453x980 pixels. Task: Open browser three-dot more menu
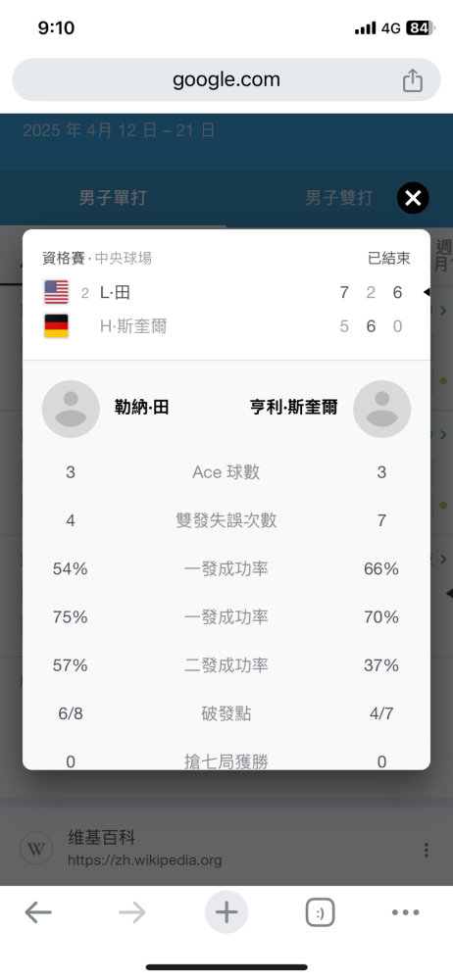[406, 912]
